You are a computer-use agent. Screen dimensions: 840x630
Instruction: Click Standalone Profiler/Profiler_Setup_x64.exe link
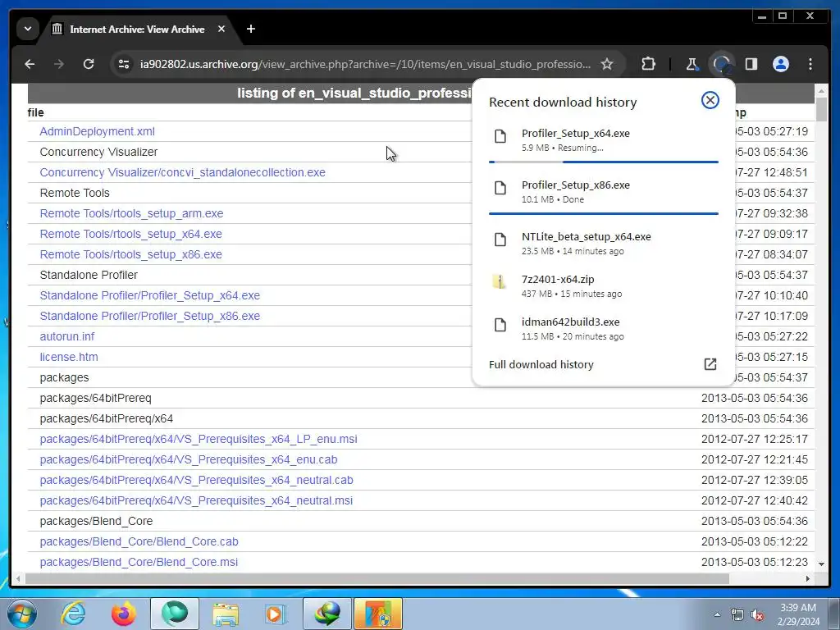[x=149, y=295]
